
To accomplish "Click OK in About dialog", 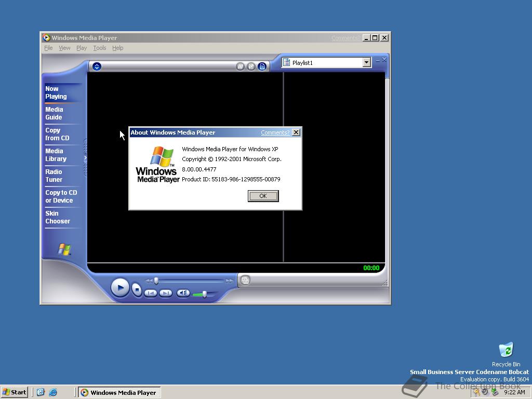I will tap(263, 196).
